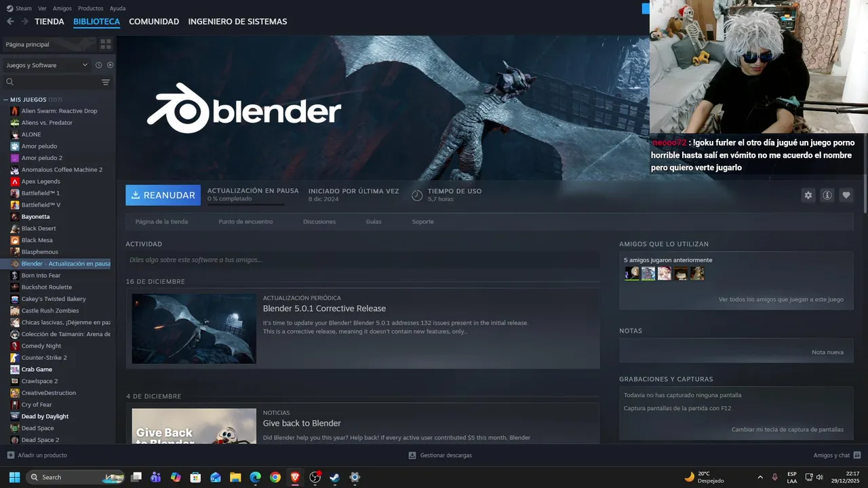Open Gestionar descargas
868x488 pixels.
pyautogui.click(x=440, y=455)
